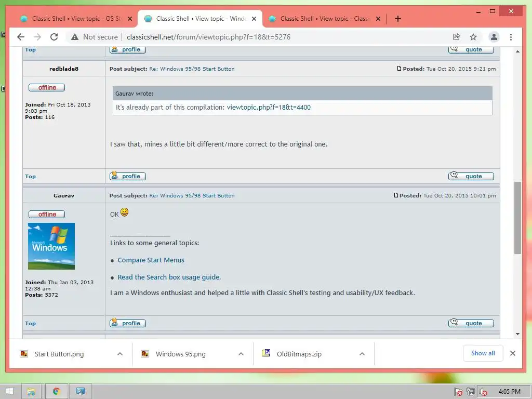Reload the current forum page
This screenshot has height=399, width=532.
[54, 37]
